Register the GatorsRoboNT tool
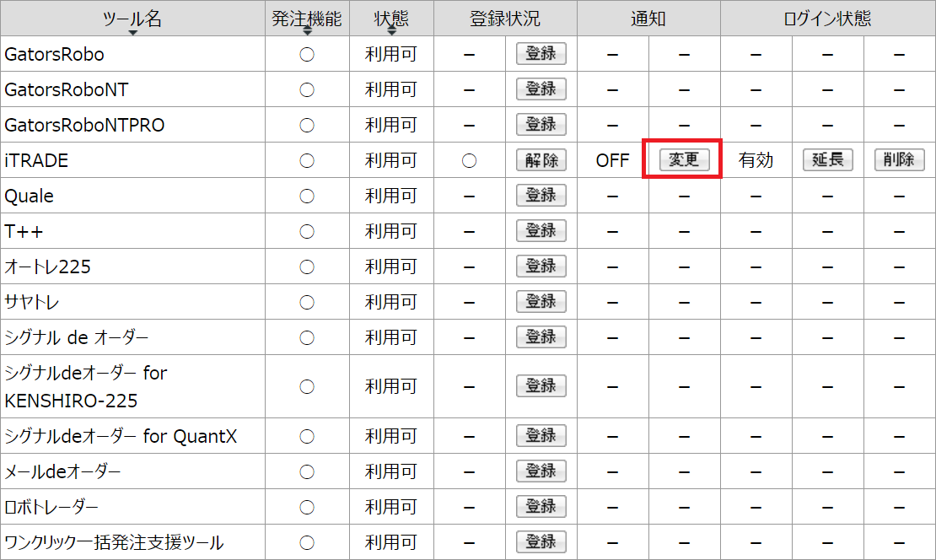936x560 pixels. 541,89
